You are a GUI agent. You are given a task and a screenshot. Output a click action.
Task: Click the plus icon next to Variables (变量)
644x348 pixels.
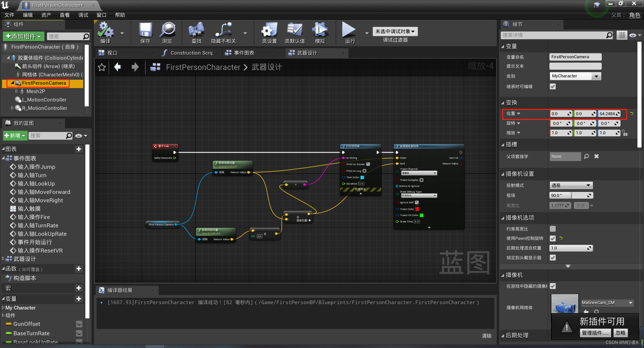pyautogui.click(x=79, y=299)
